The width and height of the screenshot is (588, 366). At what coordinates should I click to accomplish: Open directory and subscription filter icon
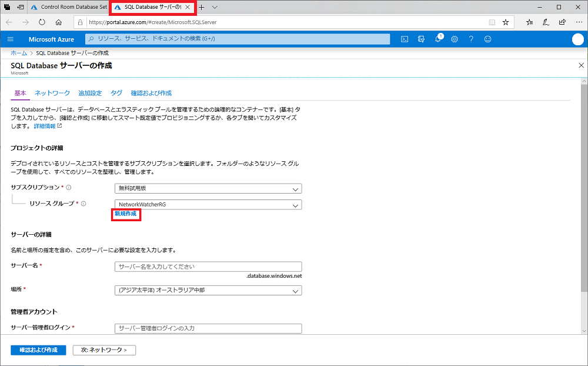[x=421, y=39]
